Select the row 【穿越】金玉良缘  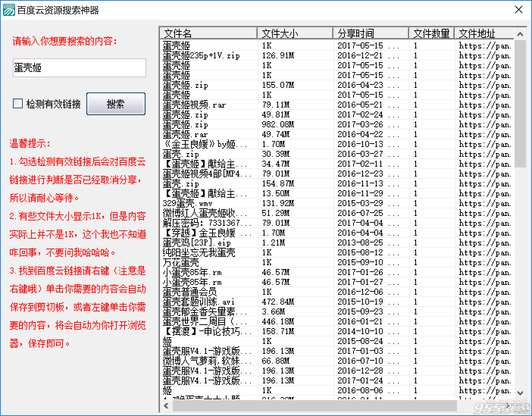pyautogui.click(x=337, y=233)
